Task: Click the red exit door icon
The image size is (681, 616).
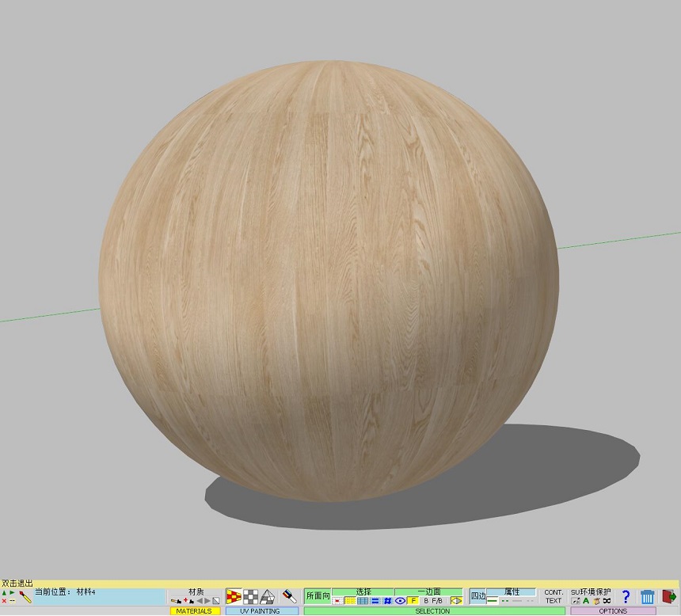Action: 668,597
